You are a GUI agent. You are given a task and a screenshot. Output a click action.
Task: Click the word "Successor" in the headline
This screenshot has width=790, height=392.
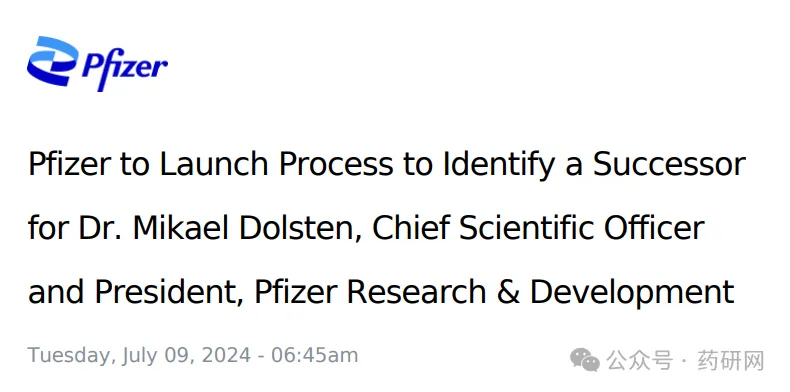pos(670,164)
